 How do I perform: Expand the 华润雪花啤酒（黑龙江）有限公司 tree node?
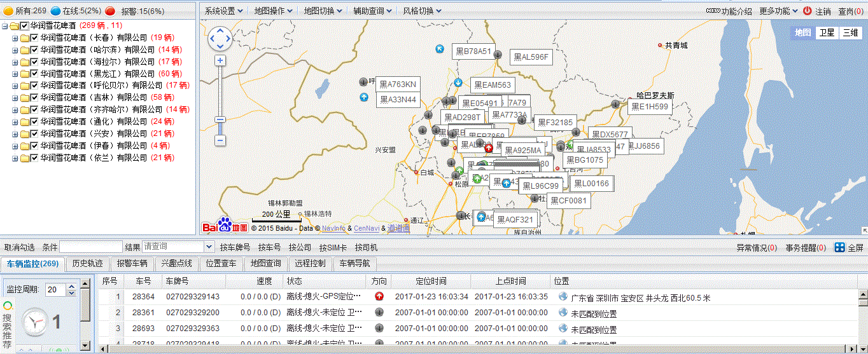click(15, 74)
